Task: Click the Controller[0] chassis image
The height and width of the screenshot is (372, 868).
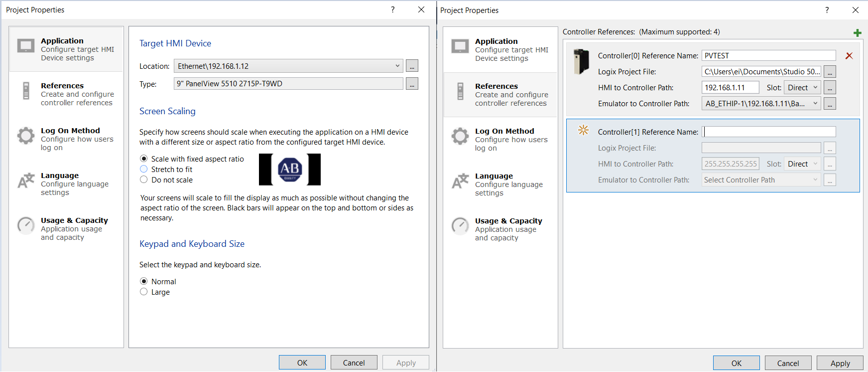Action: (581, 61)
